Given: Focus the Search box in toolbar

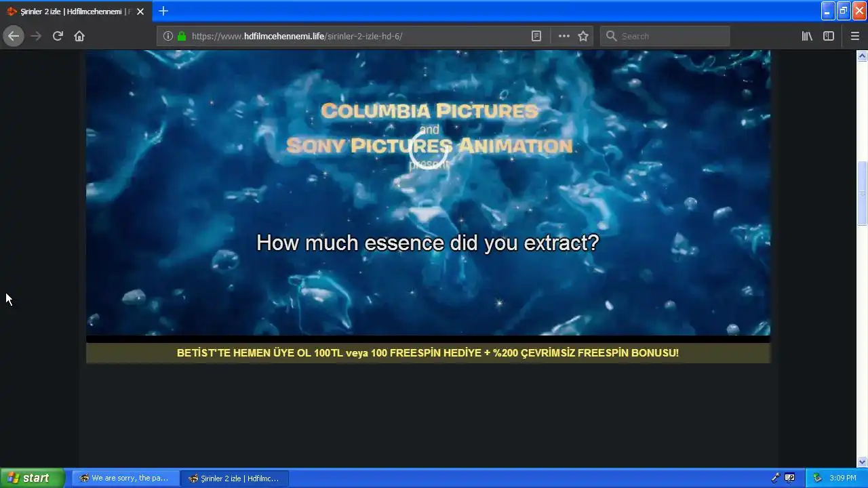Looking at the screenshot, I should pyautogui.click(x=665, y=36).
